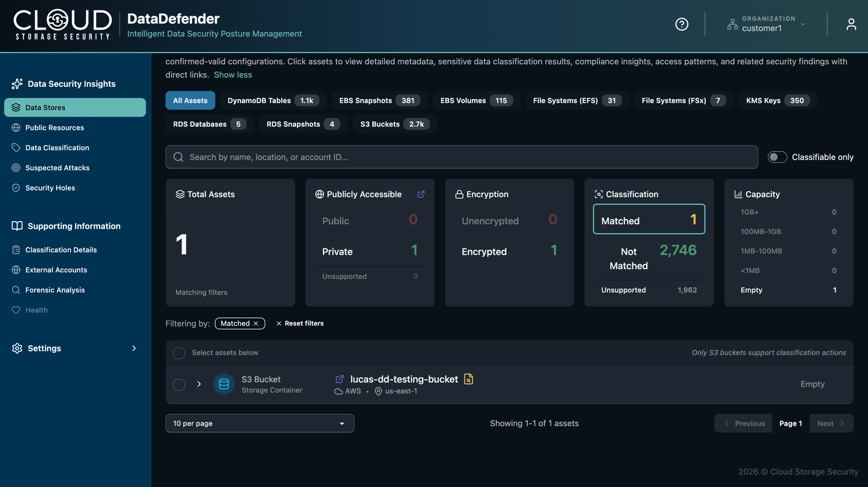Viewport: 868px width, 487px height.
Task: Open the Organization customer1 dropdown
Action: coord(767,24)
